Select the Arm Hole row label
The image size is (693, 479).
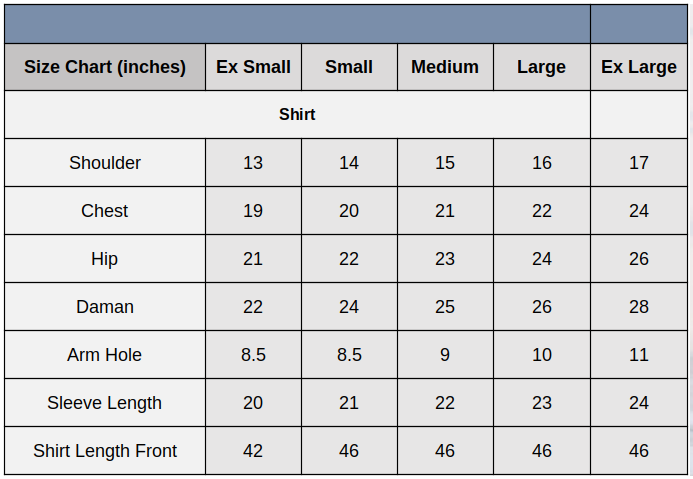tap(105, 355)
